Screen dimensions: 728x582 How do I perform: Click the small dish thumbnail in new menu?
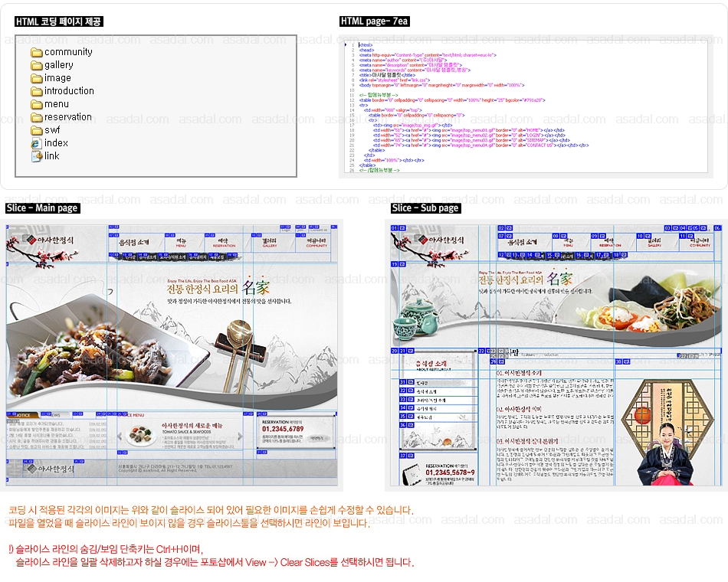click(x=141, y=435)
